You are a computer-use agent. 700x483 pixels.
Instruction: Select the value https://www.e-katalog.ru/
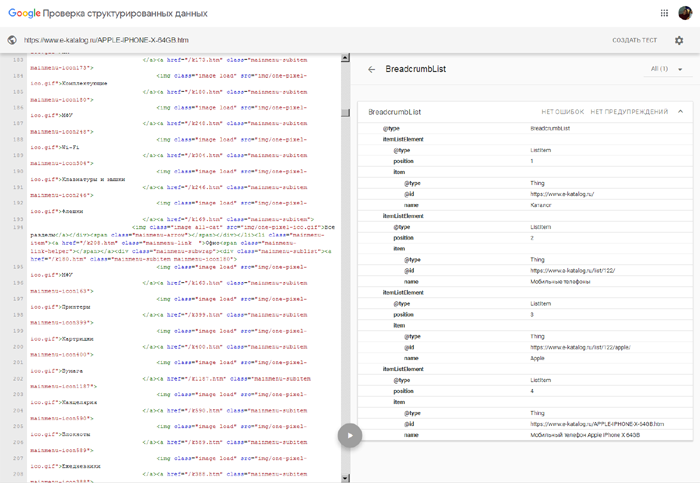(562, 194)
